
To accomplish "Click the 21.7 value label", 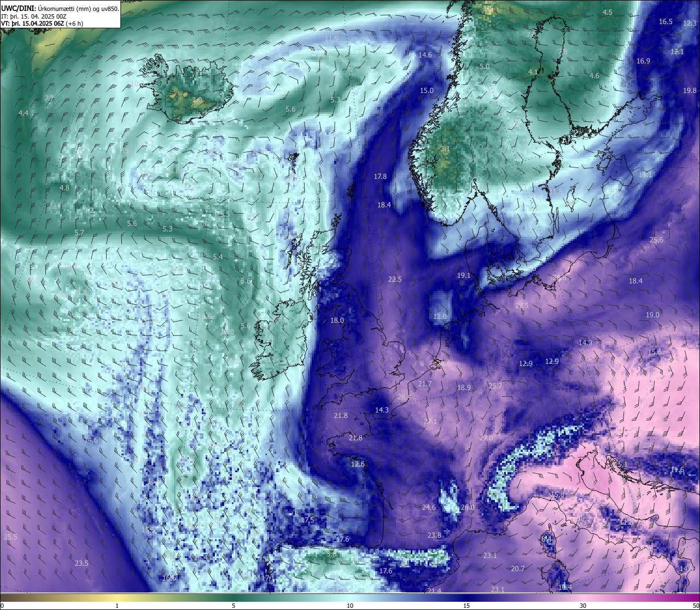I will 424,384.
